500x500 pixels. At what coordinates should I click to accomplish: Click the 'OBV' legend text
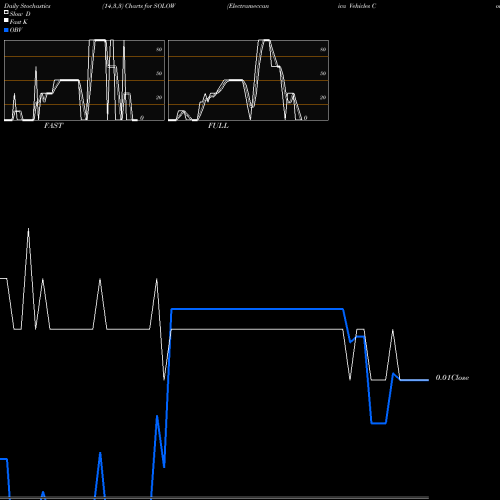tap(16, 30)
